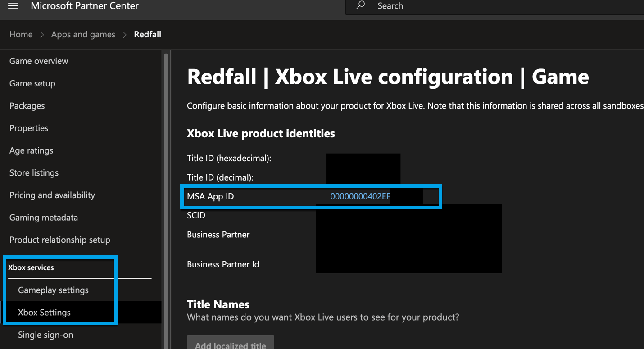This screenshot has height=349, width=644.
Task: Click the Add localized title button
Action: pyautogui.click(x=231, y=343)
